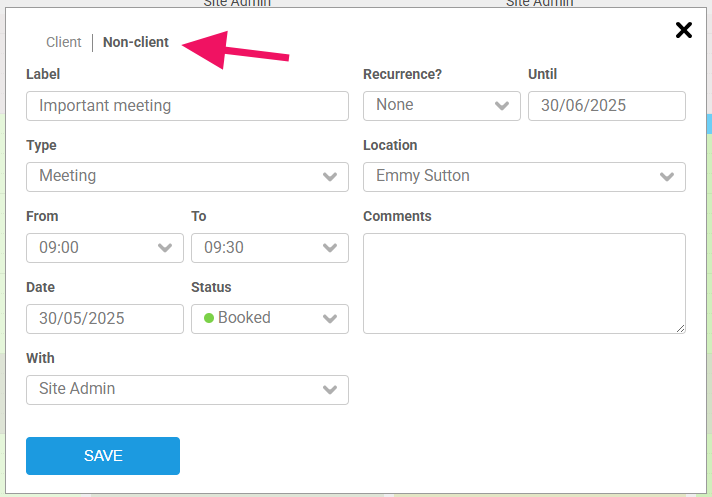This screenshot has width=712, height=497.
Task: Open the Location dropdown showing Emmy Sutton
Action: 524,177
